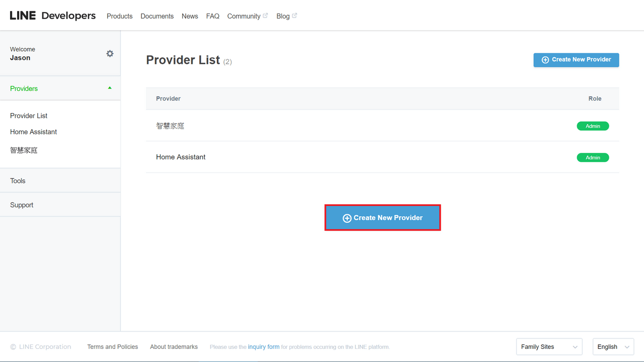Open the Products menu

point(120,16)
